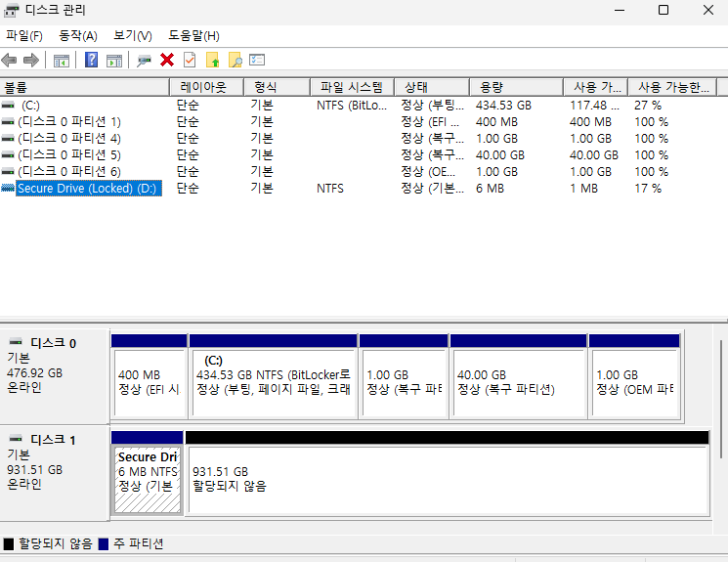Maximize the 디스크 관리 window

[x=664, y=10]
